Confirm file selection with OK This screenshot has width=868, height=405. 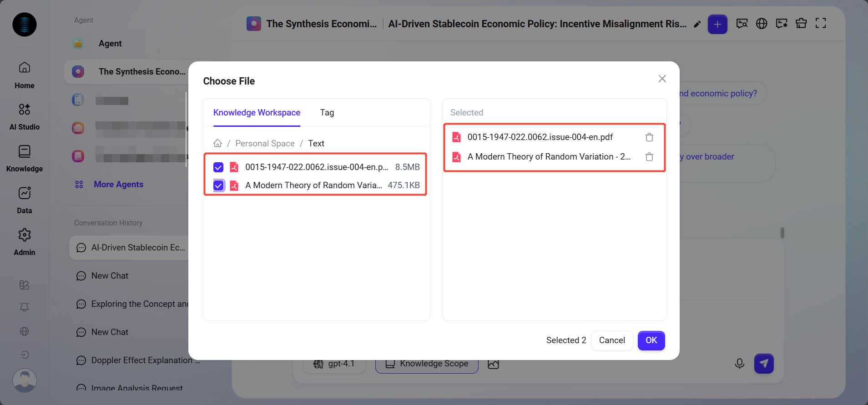click(651, 340)
